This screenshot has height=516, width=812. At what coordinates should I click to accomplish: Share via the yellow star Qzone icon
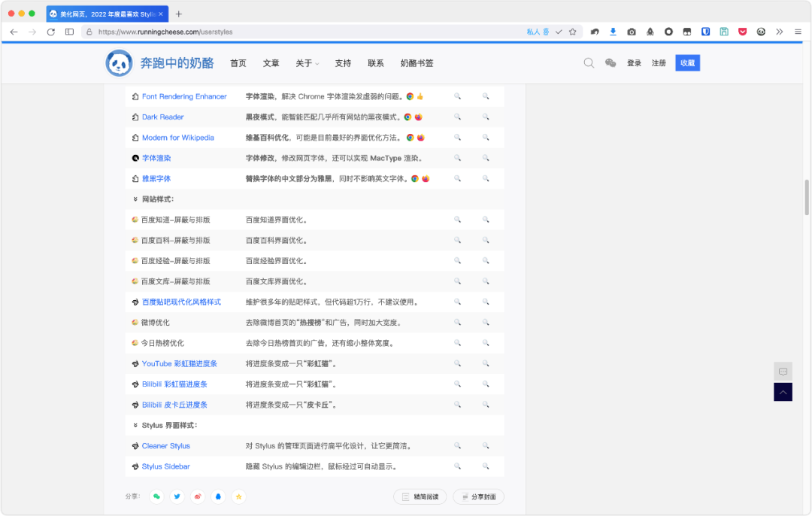tap(239, 496)
